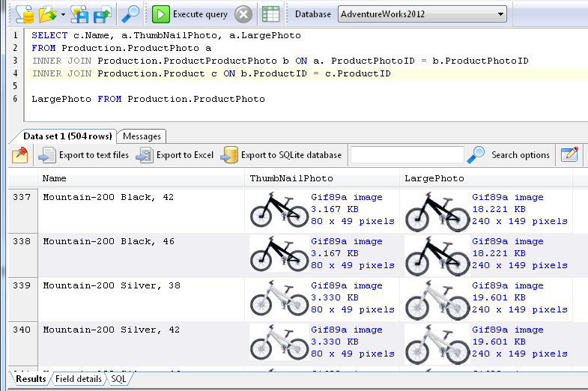Expand the open-file dropdown arrow

[63, 13]
